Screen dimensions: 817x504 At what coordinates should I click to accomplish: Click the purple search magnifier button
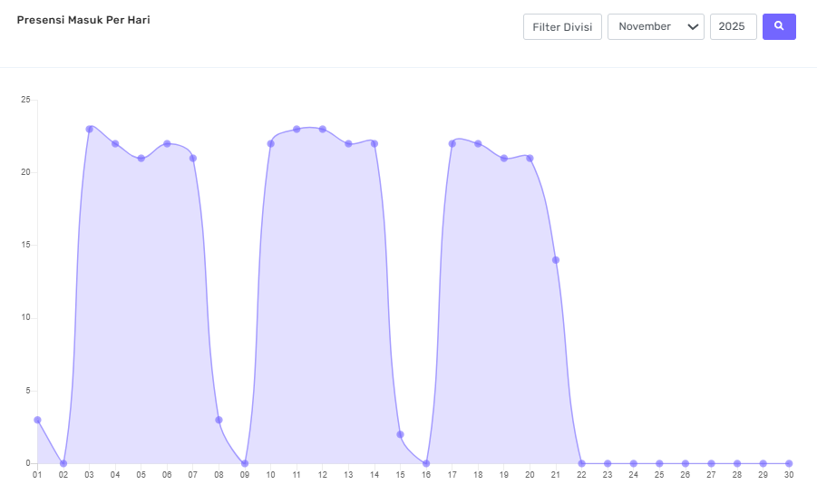(x=779, y=27)
